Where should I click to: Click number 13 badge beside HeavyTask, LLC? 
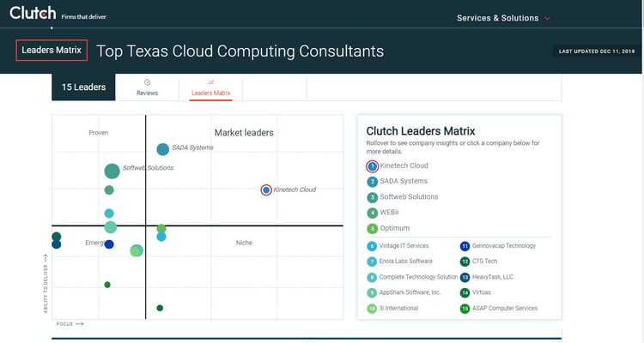click(x=465, y=277)
